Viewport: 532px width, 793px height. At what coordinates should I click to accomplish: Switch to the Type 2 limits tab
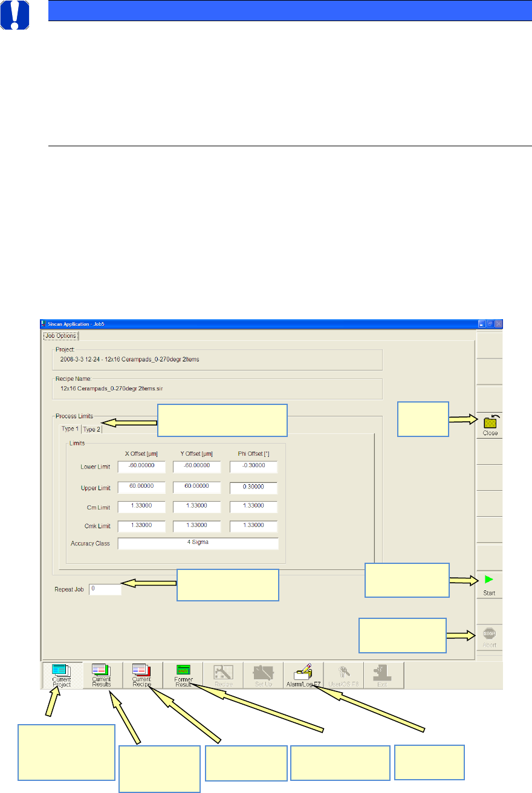click(x=91, y=429)
